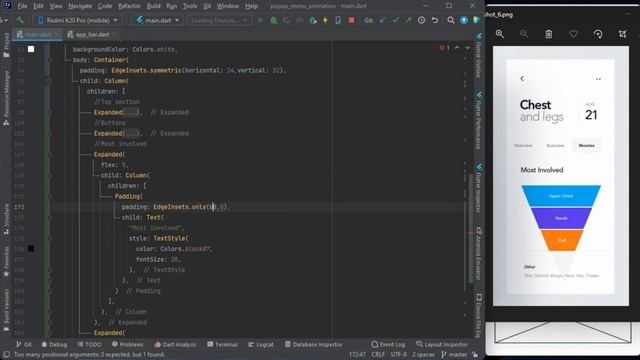This screenshot has height=360, width=640.
Task: Show Git history clock icon
Action: point(421,20)
